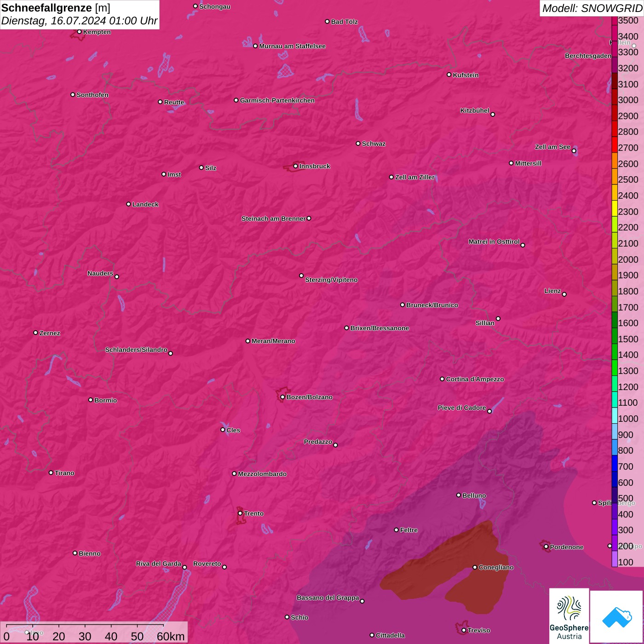Select the 2700 red legend swatch

pyautogui.click(x=614, y=144)
